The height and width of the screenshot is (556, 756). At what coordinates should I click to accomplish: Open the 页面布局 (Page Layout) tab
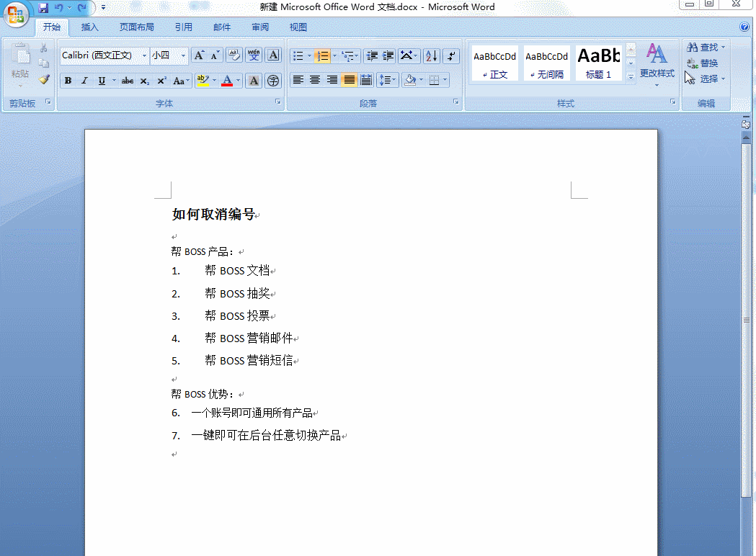click(x=137, y=27)
